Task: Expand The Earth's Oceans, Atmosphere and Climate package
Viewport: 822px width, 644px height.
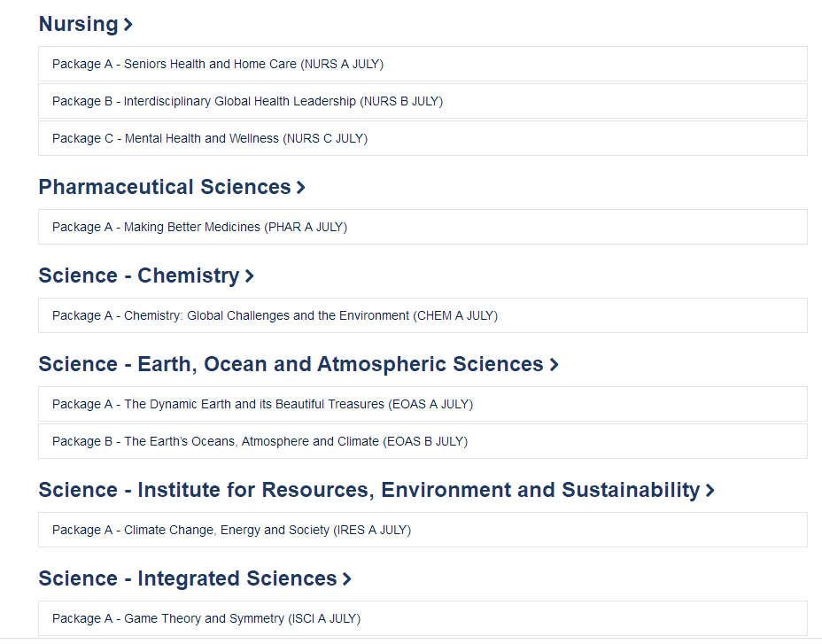Action: [x=423, y=441]
